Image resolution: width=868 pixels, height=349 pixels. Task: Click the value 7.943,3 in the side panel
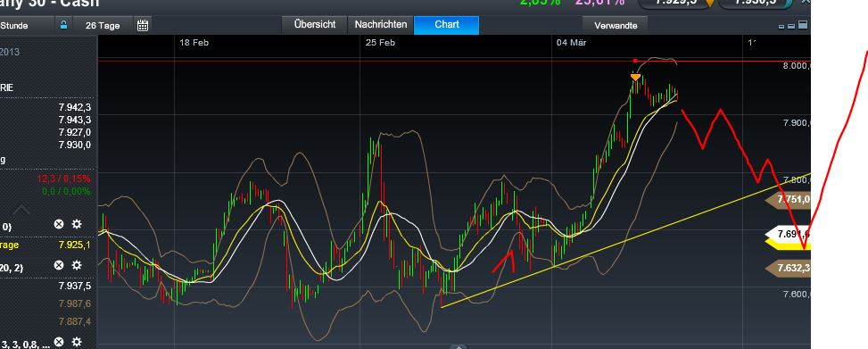(x=75, y=120)
